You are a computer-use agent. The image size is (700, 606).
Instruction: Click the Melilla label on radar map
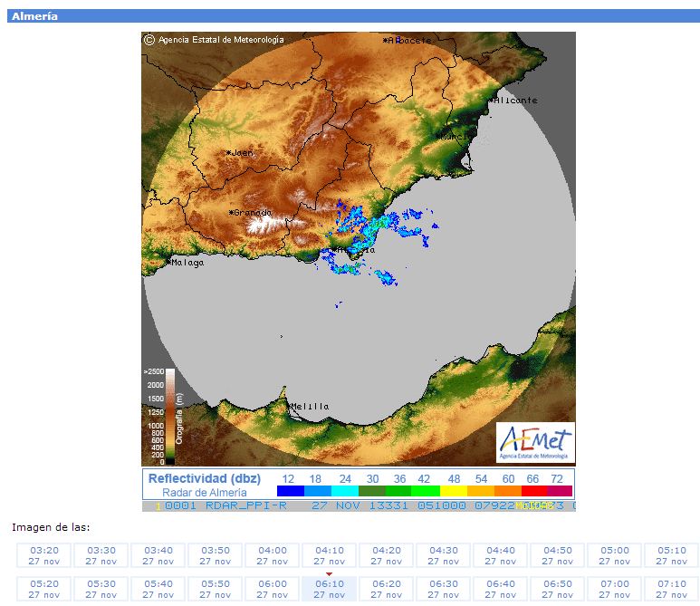pos(309,407)
